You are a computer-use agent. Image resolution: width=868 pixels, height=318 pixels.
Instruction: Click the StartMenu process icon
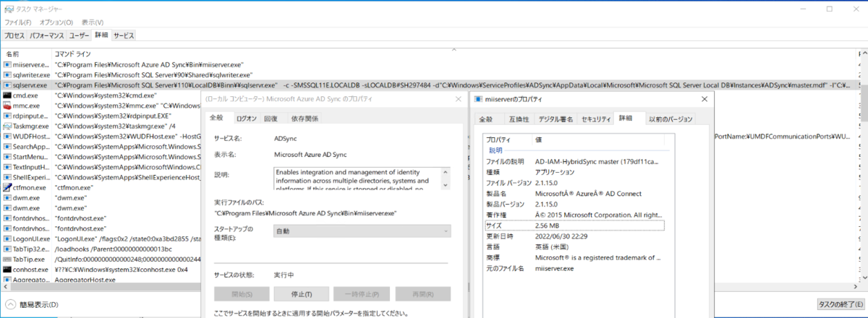click(7, 156)
